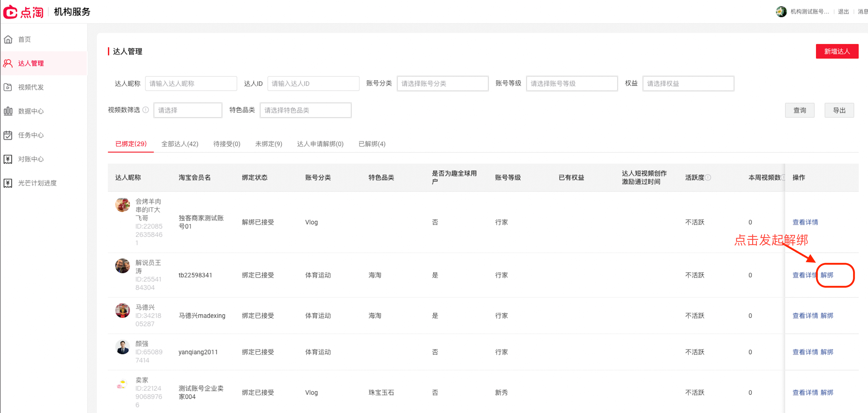Click 导出 button
The image size is (868, 413).
[x=839, y=111]
